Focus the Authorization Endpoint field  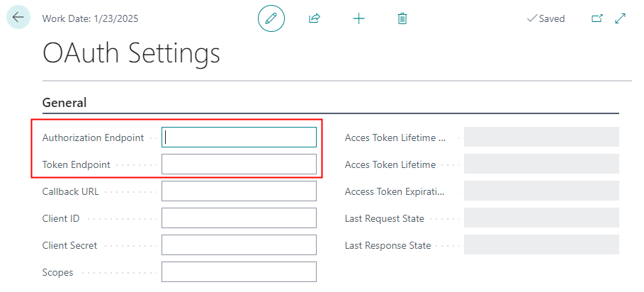[x=239, y=137]
